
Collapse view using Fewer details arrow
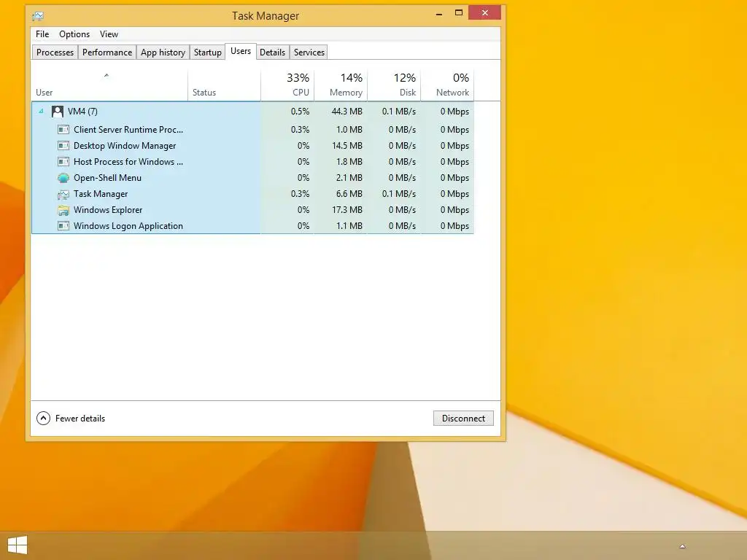pos(43,418)
